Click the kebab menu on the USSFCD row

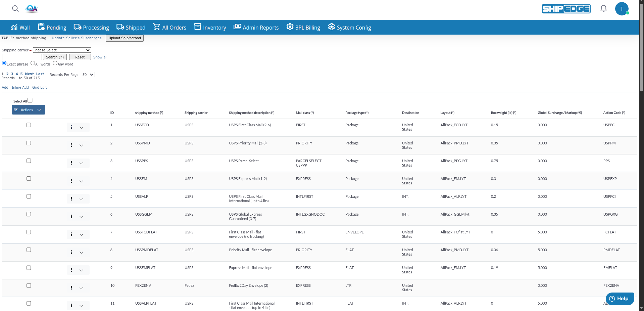71,127
